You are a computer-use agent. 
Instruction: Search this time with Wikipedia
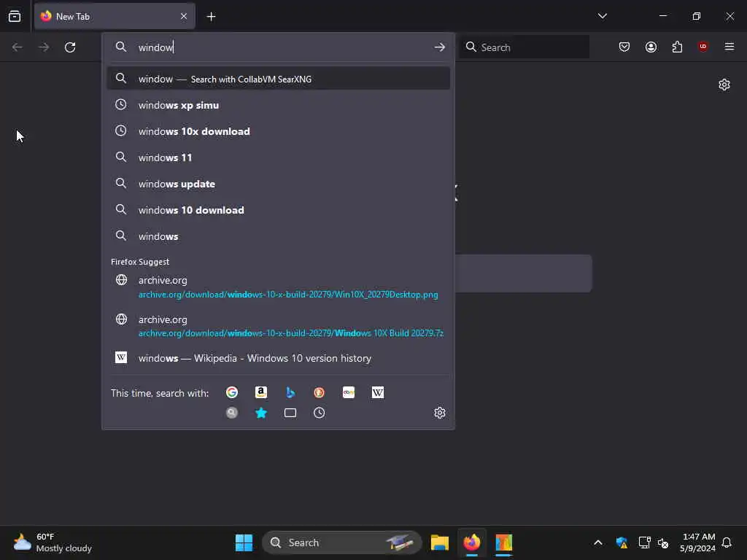tap(378, 392)
